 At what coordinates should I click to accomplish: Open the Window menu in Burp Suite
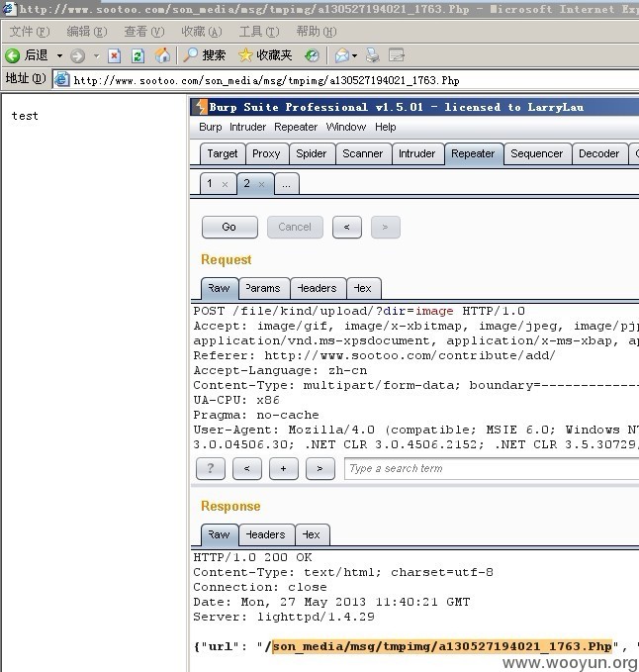(x=346, y=127)
